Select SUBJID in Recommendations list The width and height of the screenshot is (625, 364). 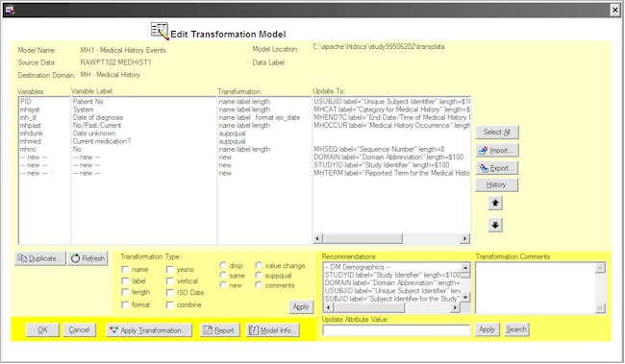392,299
